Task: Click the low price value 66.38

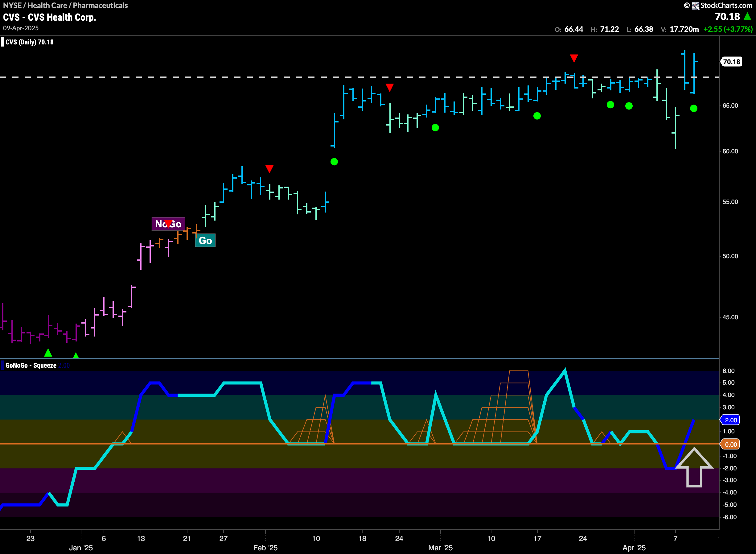Action: pyautogui.click(x=643, y=29)
